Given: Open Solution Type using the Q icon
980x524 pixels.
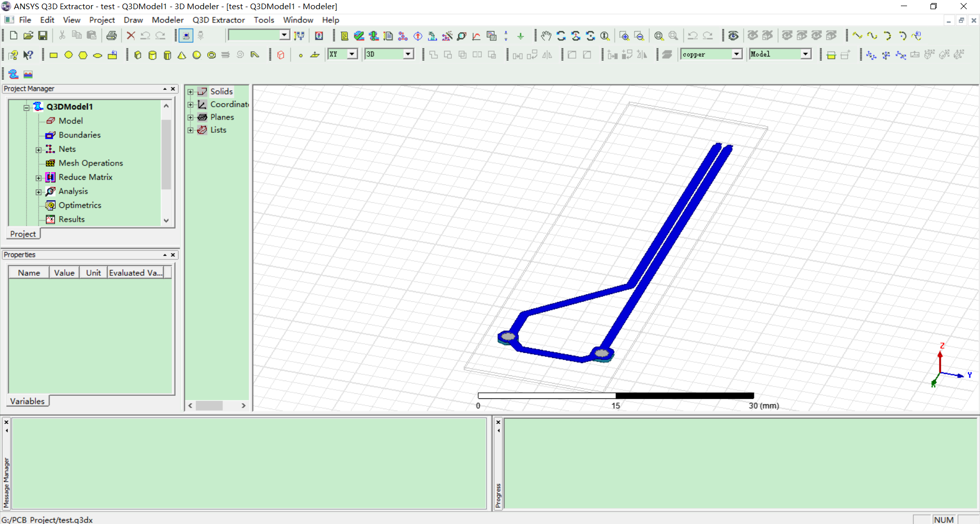Looking at the screenshot, I should coord(319,36).
